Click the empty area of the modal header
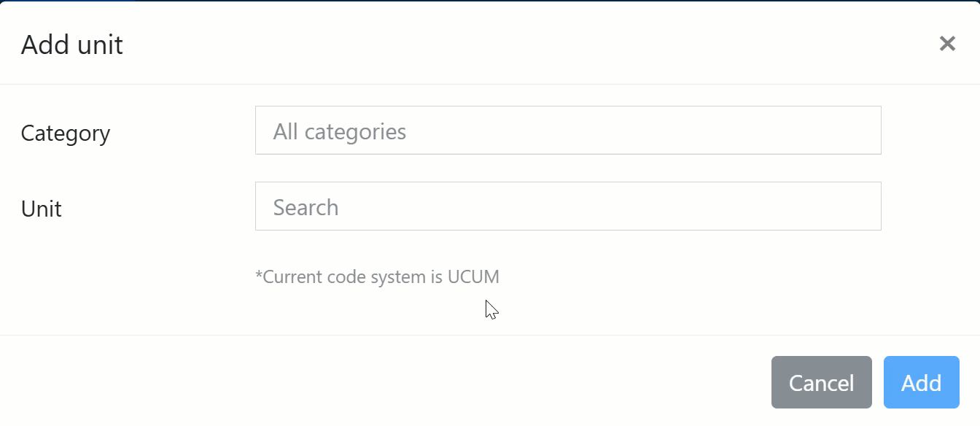980x426 pixels. pos(510,44)
